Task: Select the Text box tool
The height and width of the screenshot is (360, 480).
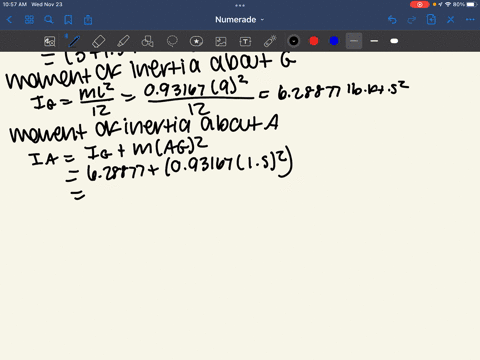Action: (245, 41)
